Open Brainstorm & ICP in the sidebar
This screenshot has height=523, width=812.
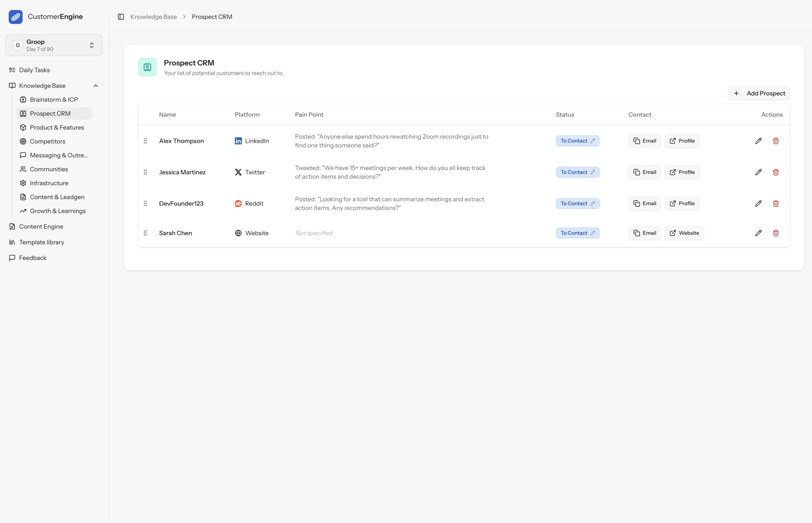(54, 100)
